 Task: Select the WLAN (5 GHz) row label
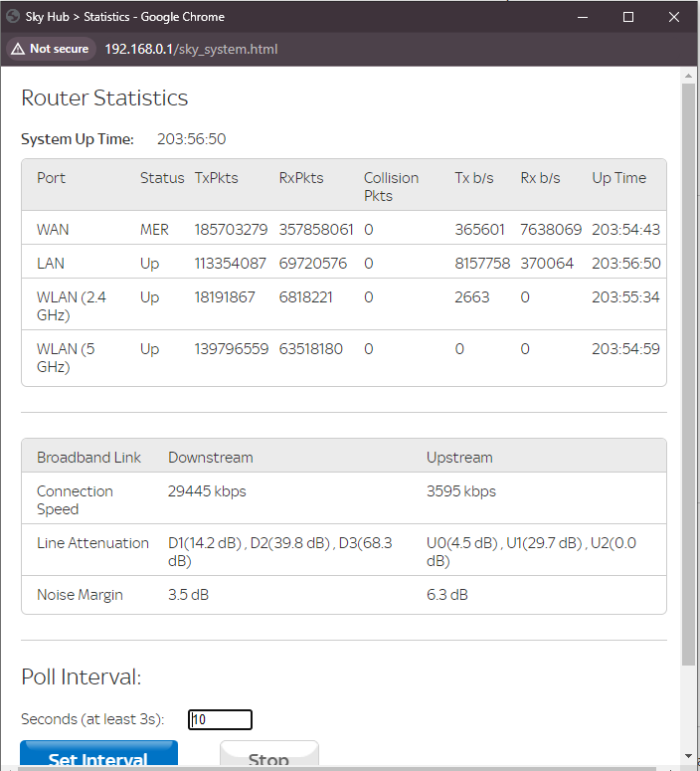[x=67, y=358]
